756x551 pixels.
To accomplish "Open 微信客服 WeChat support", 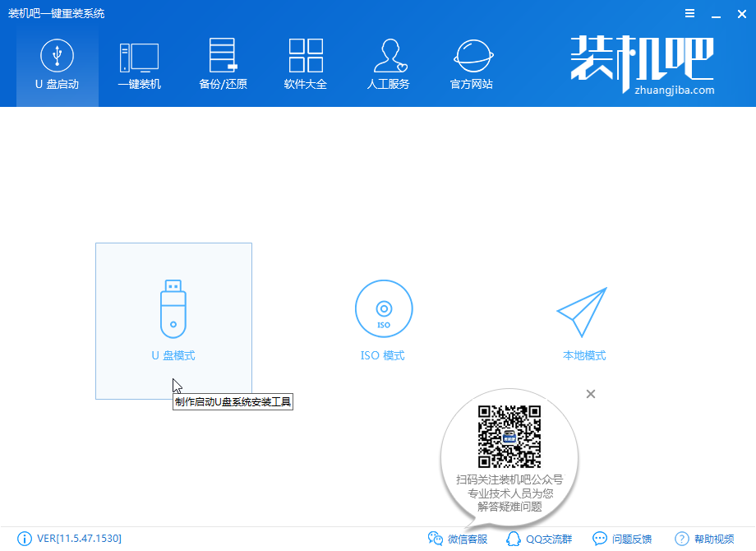I will 459,539.
